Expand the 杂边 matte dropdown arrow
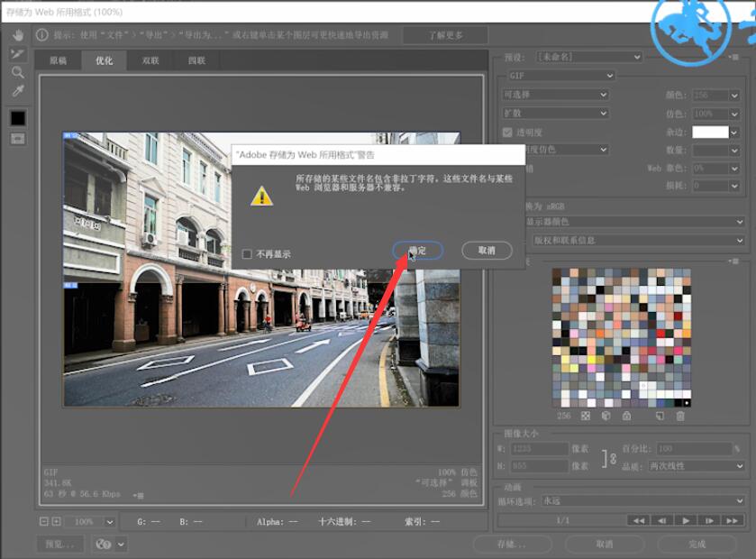Viewport: 756px width, 559px height. pyautogui.click(x=733, y=133)
